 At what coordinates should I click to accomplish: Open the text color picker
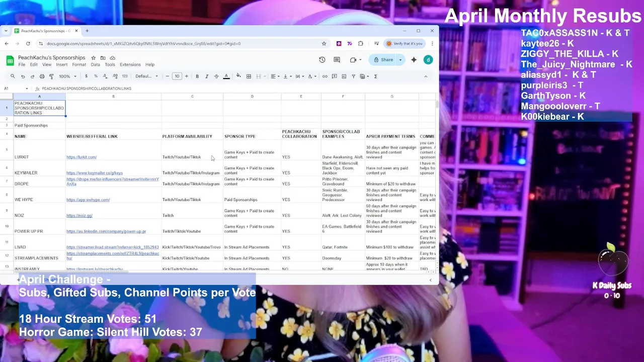(x=226, y=76)
